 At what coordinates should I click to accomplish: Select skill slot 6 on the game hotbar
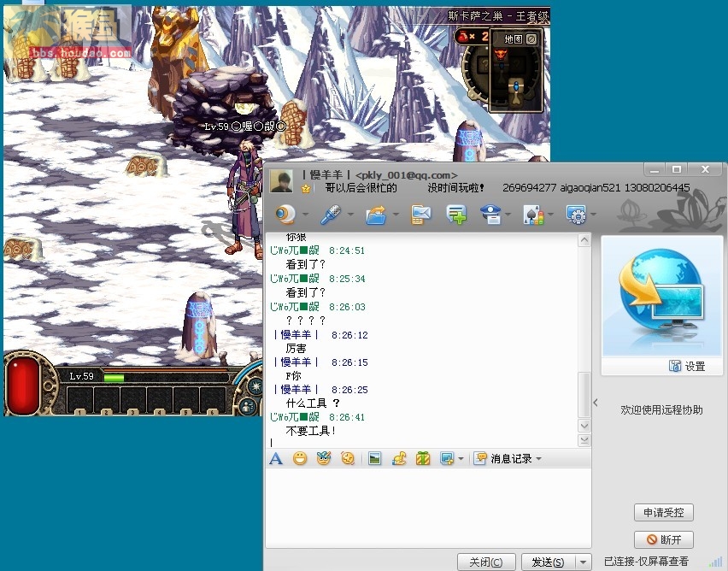[x=213, y=401]
